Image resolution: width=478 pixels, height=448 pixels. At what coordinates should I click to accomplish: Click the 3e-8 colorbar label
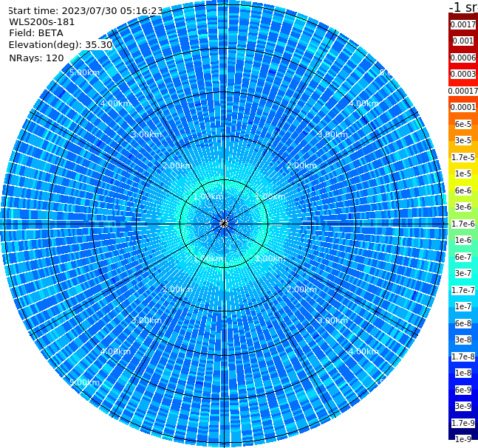pos(463,340)
